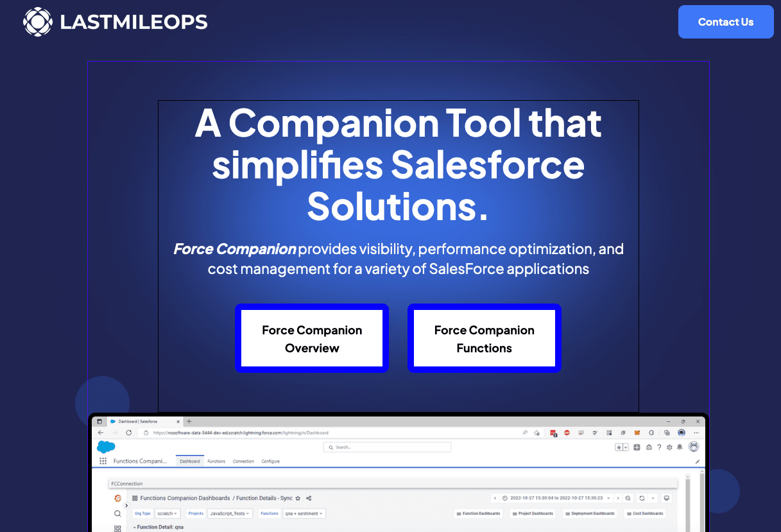The height and width of the screenshot is (532, 781).
Task: Click the share dashboard icon
Action: [x=309, y=498]
